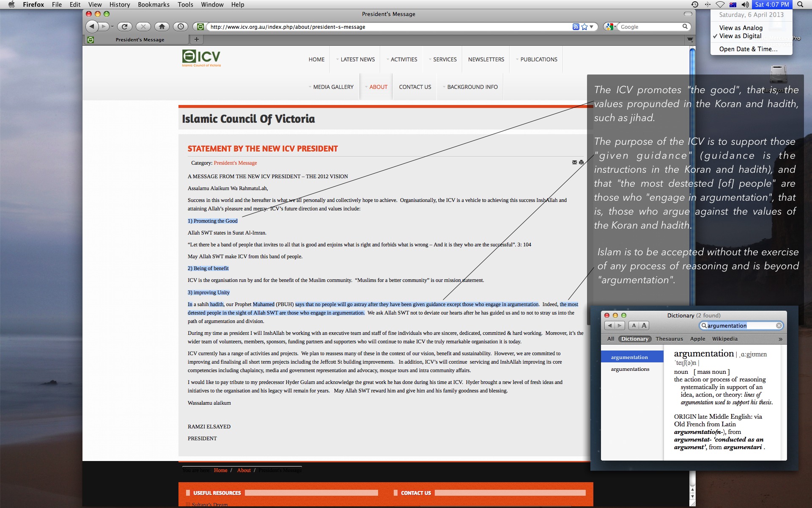Open the ABOUT nav item
The height and width of the screenshot is (508, 812).
click(376, 87)
